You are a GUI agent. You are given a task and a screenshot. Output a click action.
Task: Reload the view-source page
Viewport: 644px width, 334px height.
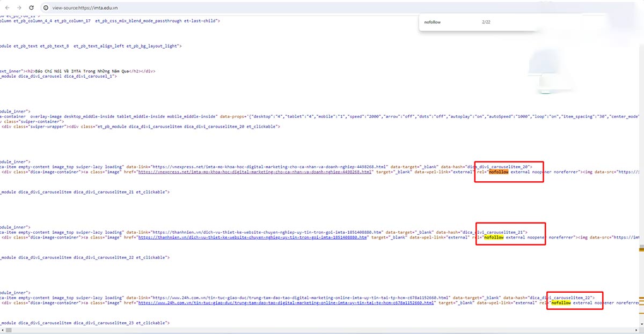(x=32, y=8)
